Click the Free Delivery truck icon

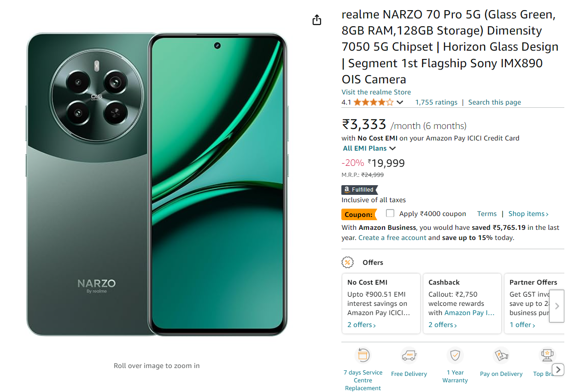[409, 355]
